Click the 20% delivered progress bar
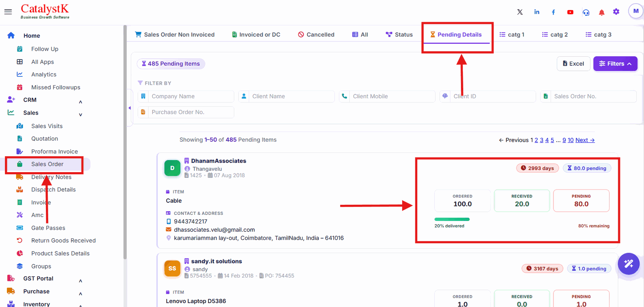The image size is (644, 307). 452,219
